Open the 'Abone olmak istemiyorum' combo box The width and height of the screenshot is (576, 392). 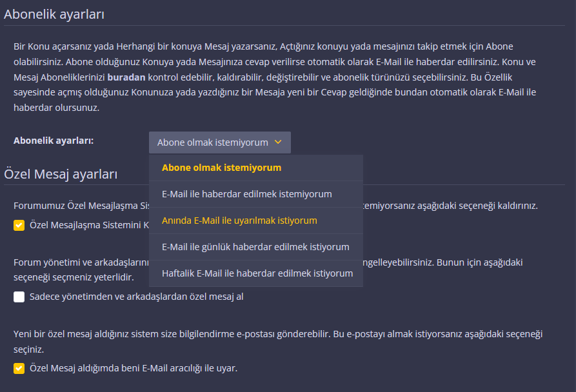(220, 142)
